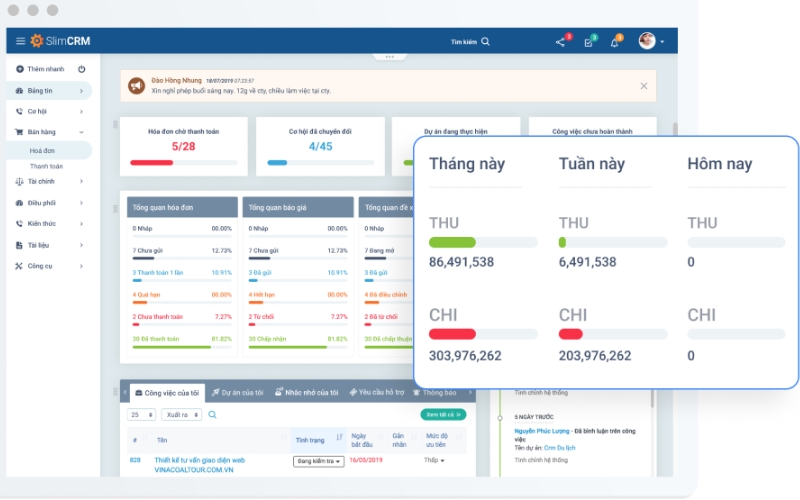Image resolution: width=800 pixels, height=500 pixels.
Task: Expand the Tài liệu chevron
Action: [x=81, y=245]
